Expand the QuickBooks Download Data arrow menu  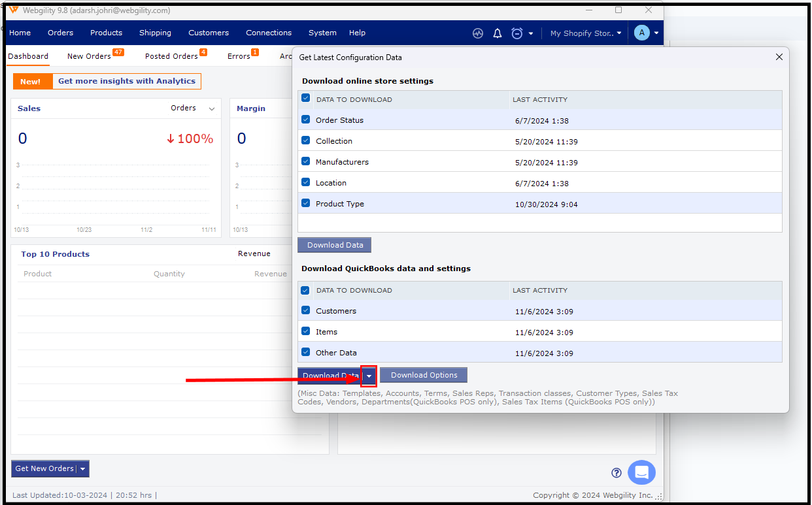tap(369, 376)
